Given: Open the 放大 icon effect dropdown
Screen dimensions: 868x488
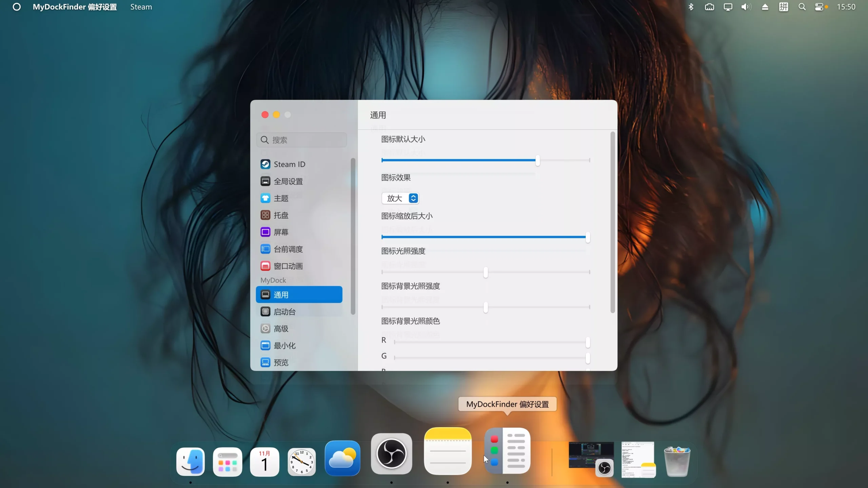Looking at the screenshot, I should click(x=400, y=198).
